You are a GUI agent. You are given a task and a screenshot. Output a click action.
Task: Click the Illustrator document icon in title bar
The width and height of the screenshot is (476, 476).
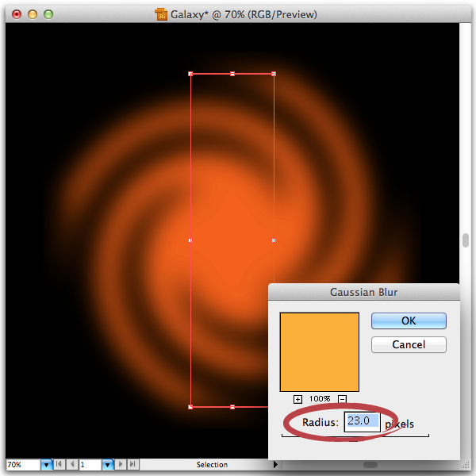point(161,14)
